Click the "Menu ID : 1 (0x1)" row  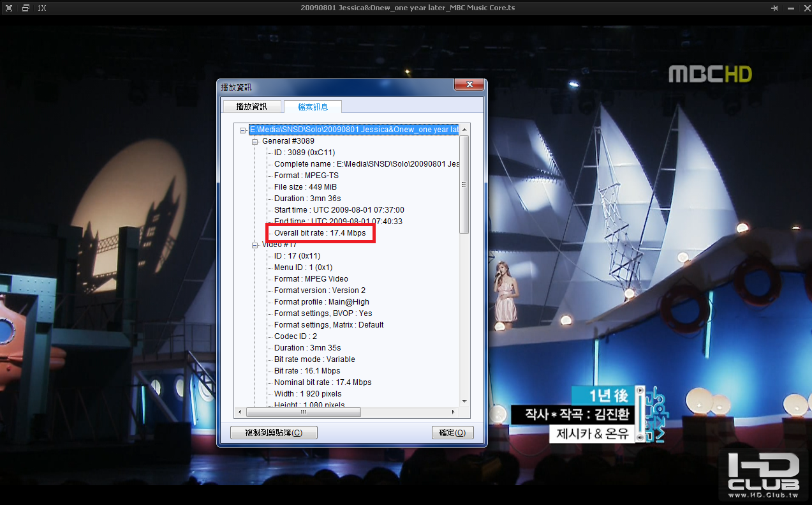304,268
